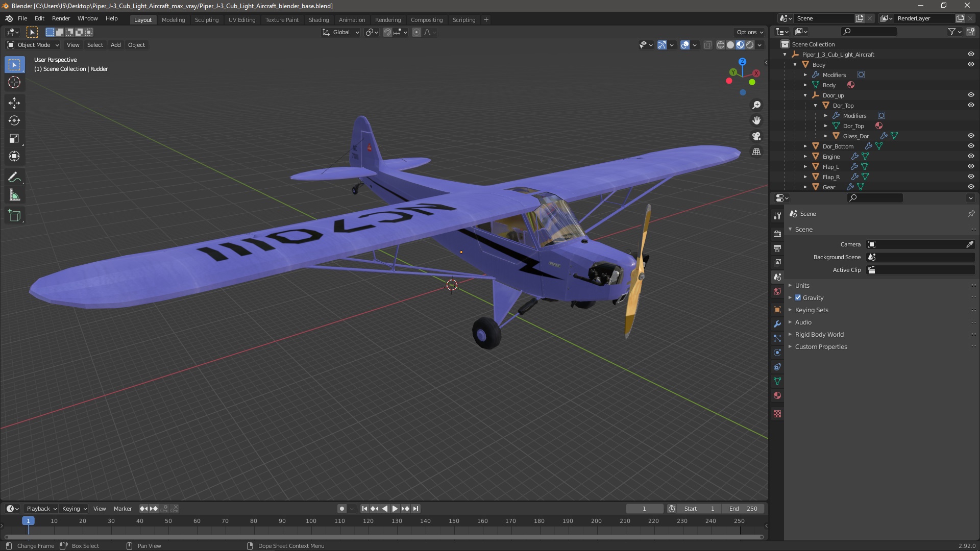The image size is (980, 551).
Task: Open the View Layer properties tab
Action: click(x=777, y=262)
